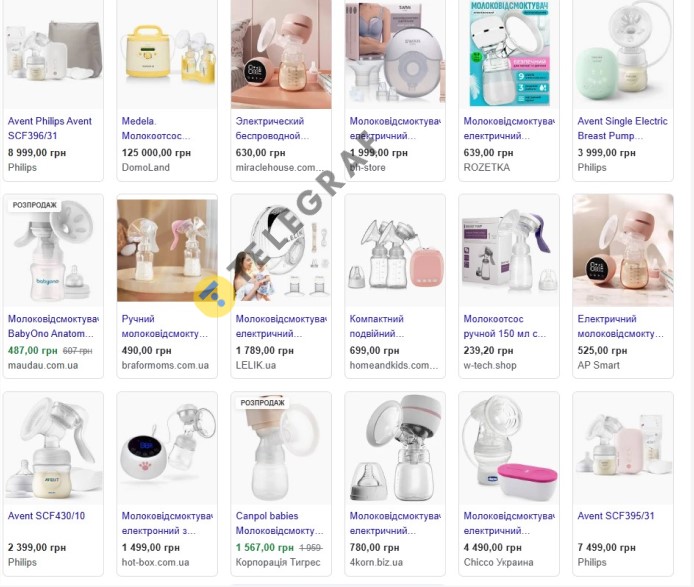This screenshot has height=587, width=694.
Task: Click the 4korn.biz.ua seller name
Action: [376, 562]
